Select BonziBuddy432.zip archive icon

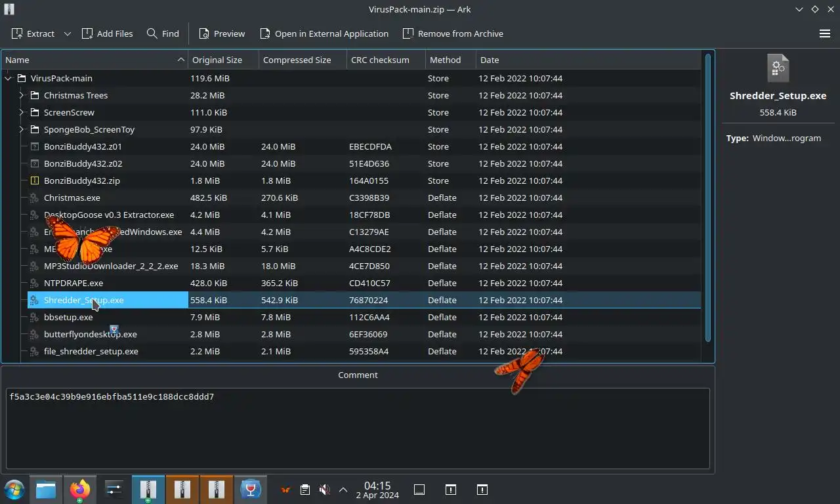pos(35,180)
